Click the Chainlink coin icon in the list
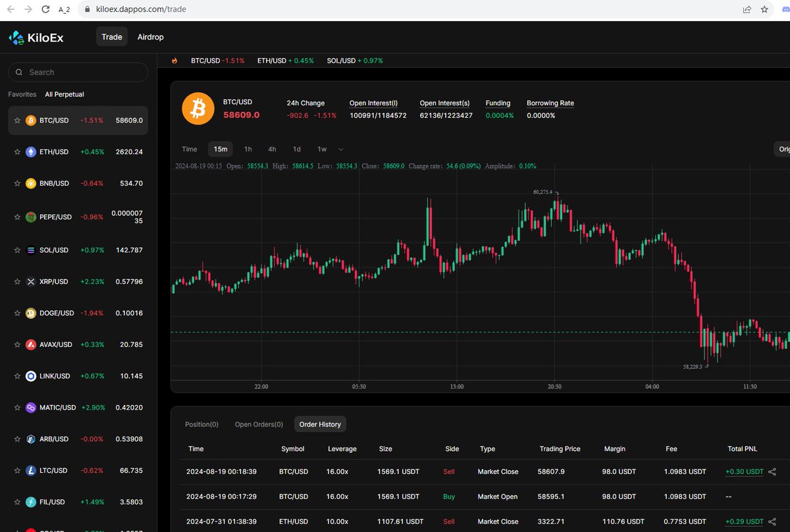This screenshot has width=790, height=532. [x=31, y=377]
